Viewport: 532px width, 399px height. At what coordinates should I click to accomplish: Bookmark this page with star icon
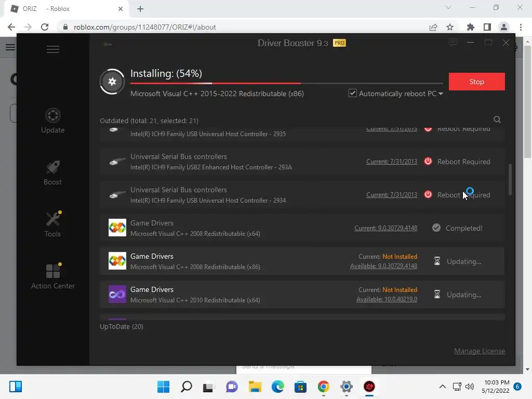pyautogui.click(x=450, y=27)
